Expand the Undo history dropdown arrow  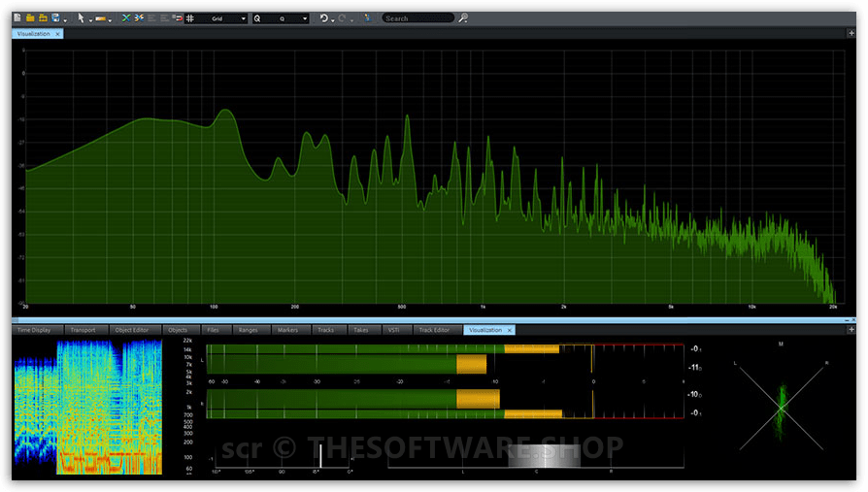[x=333, y=19]
